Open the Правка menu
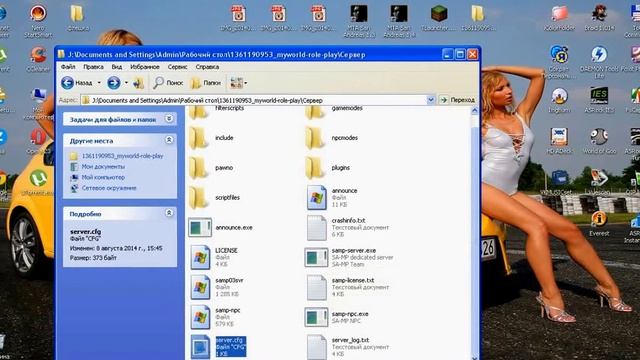Screen dimensions: 640x360 point(93,67)
